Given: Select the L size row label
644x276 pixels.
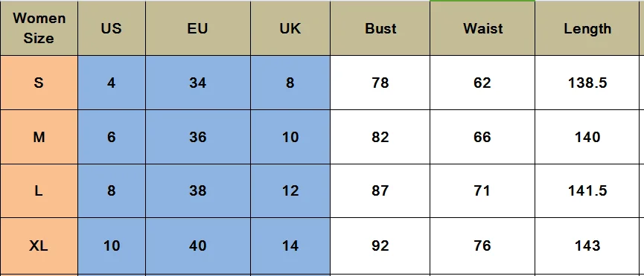Looking at the screenshot, I should point(39,191).
